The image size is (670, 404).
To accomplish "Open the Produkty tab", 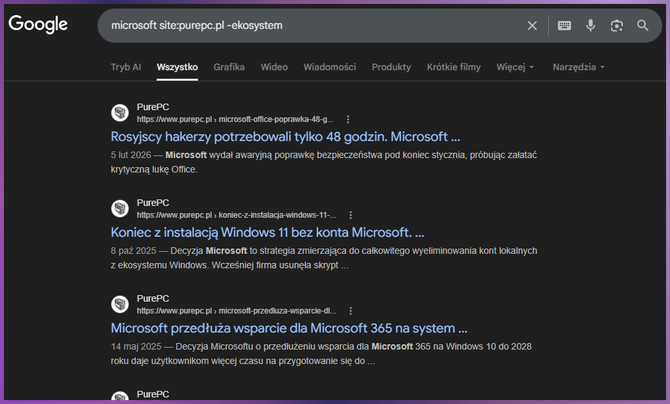I will coord(391,67).
